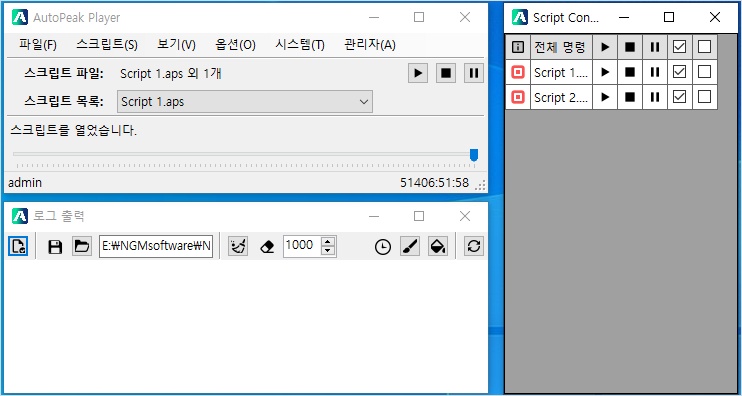Open the 파일(F) menu
This screenshot has height=396, width=742.
coord(38,45)
